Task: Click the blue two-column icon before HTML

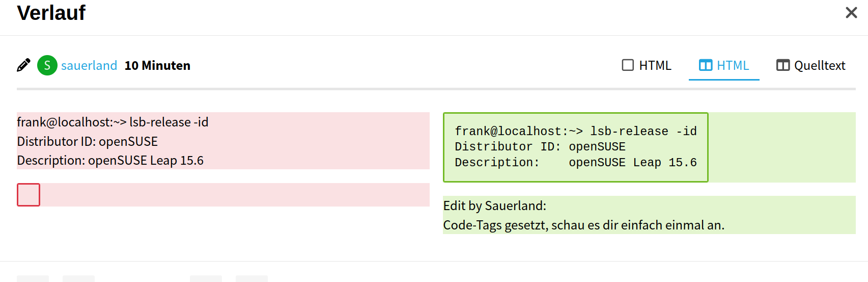Action: [x=706, y=65]
